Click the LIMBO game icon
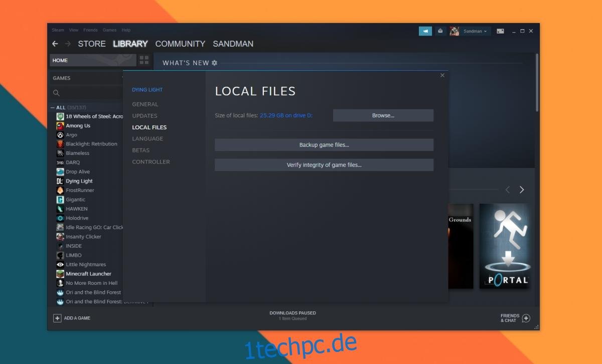 [60, 255]
